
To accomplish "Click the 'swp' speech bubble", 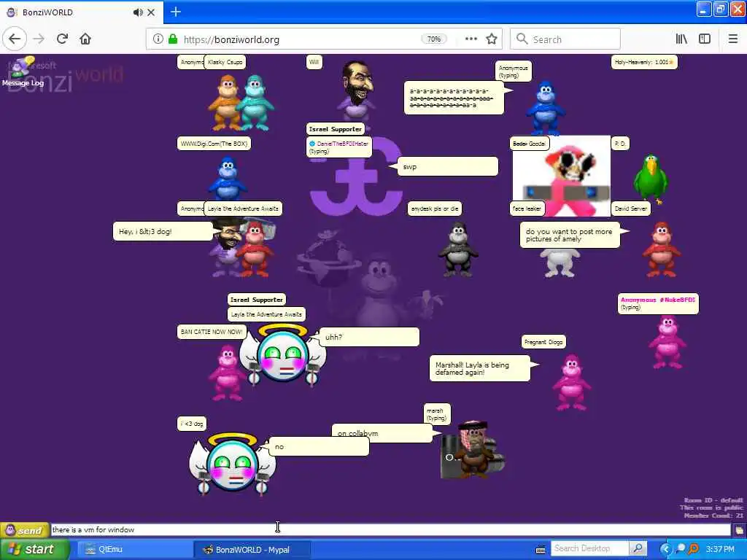I will tap(448, 167).
